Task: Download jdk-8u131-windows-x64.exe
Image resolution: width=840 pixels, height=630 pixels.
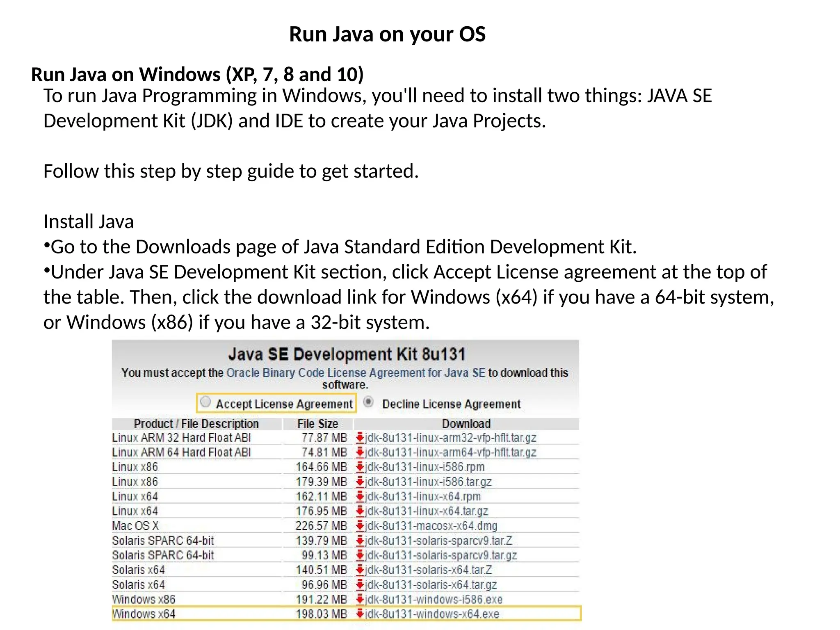Action: [432, 614]
